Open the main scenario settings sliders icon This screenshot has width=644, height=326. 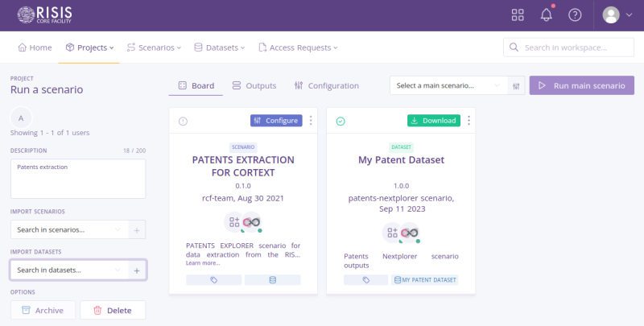click(x=517, y=85)
